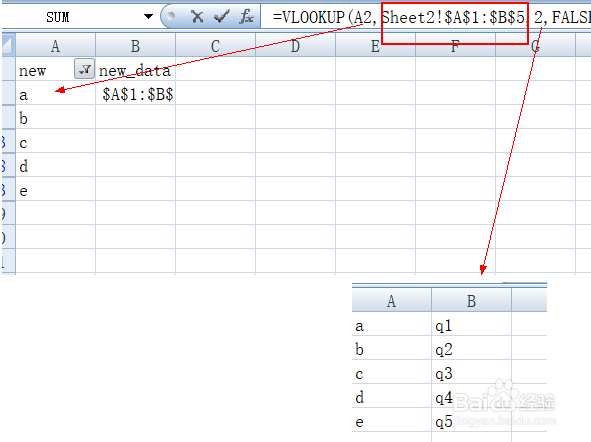Click the 'new' header cell text
Viewport: 591px width, 442px height.
click(32, 71)
